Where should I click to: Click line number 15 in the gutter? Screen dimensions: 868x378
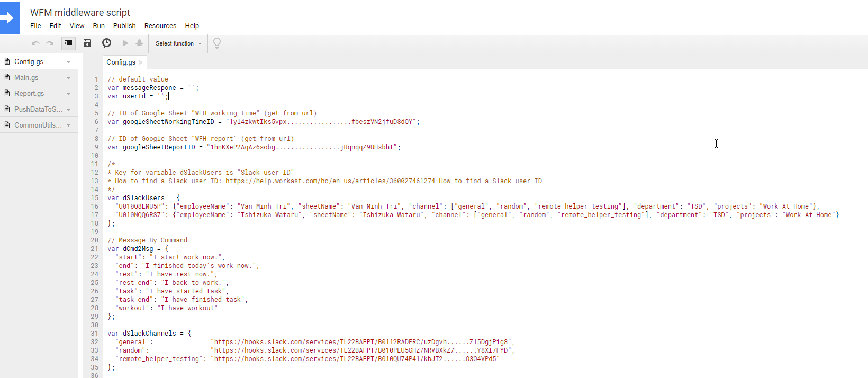[x=95, y=198]
